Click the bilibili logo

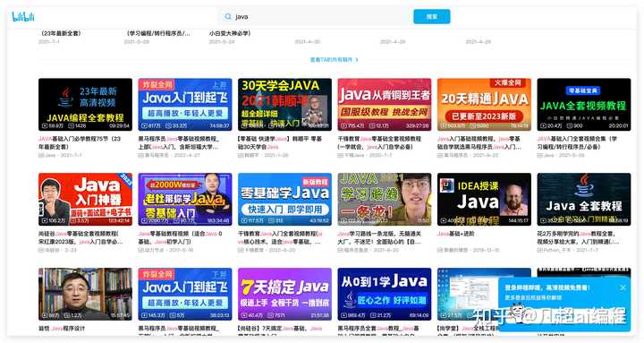[x=23, y=16]
